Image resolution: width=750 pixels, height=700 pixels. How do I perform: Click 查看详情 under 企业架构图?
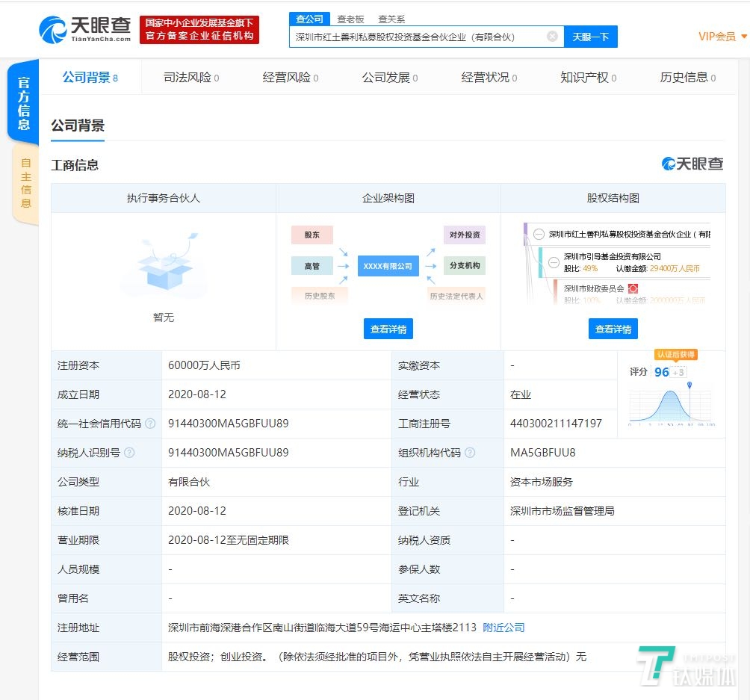point(388,329)
